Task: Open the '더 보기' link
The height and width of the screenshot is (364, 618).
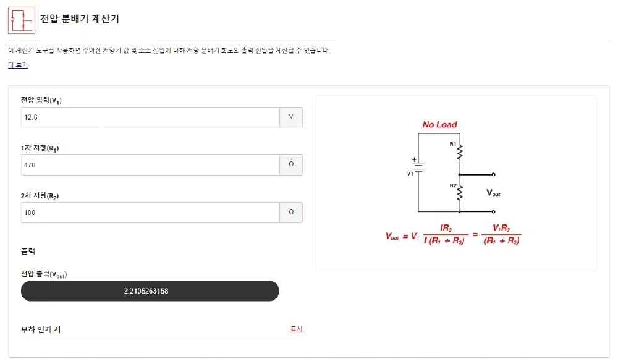Action: pos(18,65)
